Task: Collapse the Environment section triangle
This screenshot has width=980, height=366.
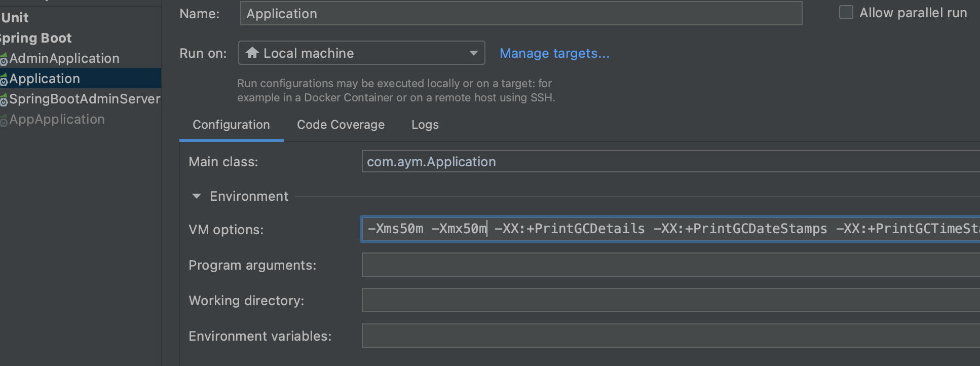Action: click(197, 196)
